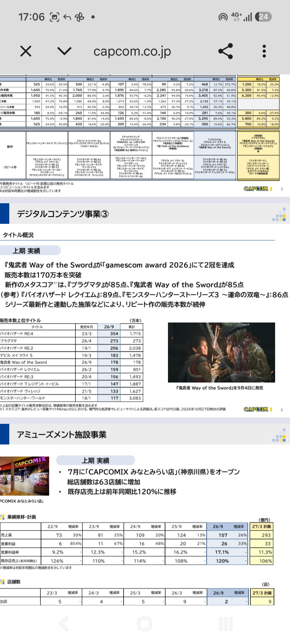
Task: Tap the Onimusha Way of the Sword screenshot image
Action: [222, 352]
